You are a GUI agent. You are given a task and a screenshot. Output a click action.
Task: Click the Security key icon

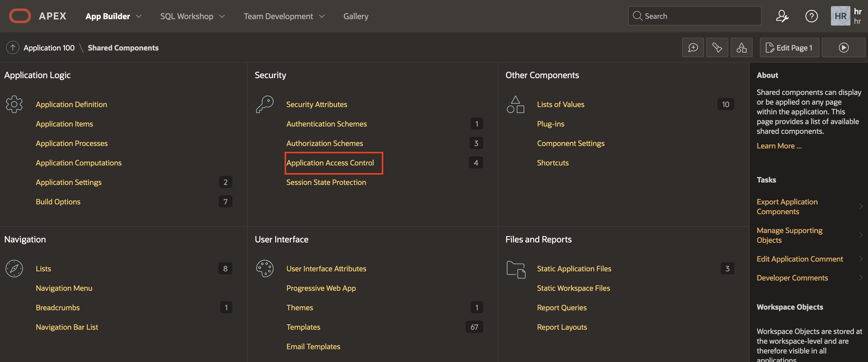click(265, 104)
